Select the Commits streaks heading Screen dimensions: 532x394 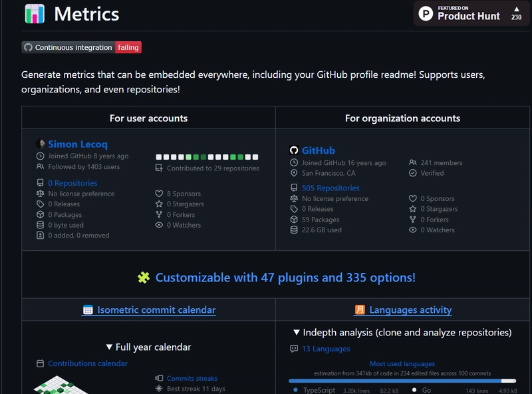pyautogui.click(x=192, y=378)
